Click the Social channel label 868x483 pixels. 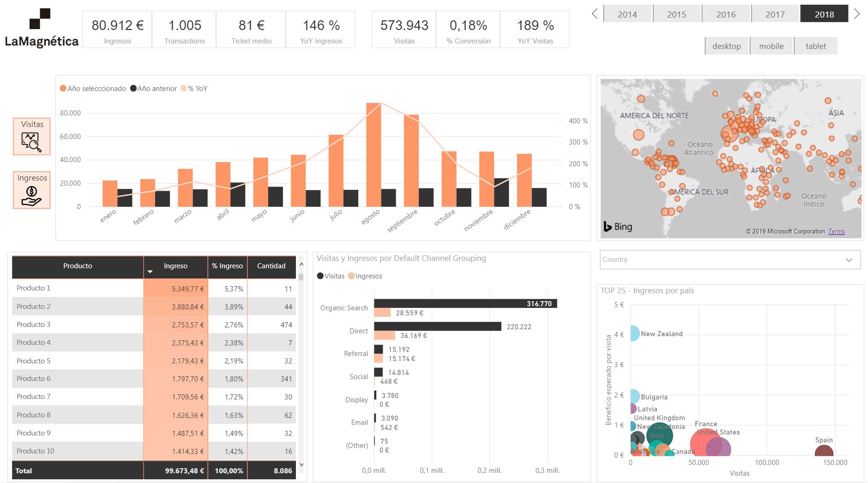[358, 377]
